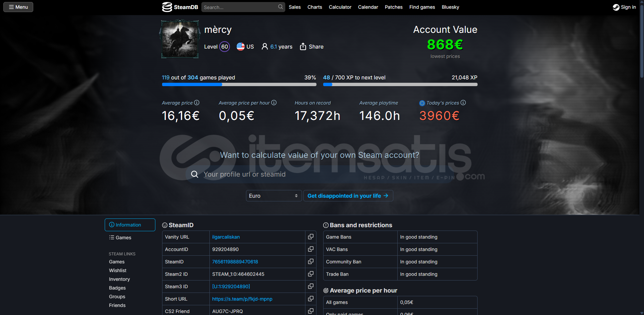Open the ilgarcaliskan vanity URL link
The width and height of the screenshot is (644, 315).
(226, 237)
